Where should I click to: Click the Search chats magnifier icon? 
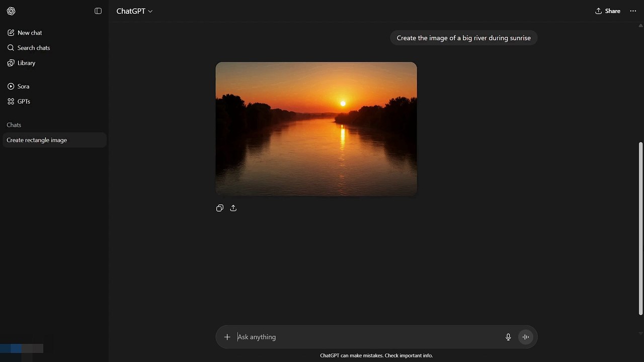11,48
